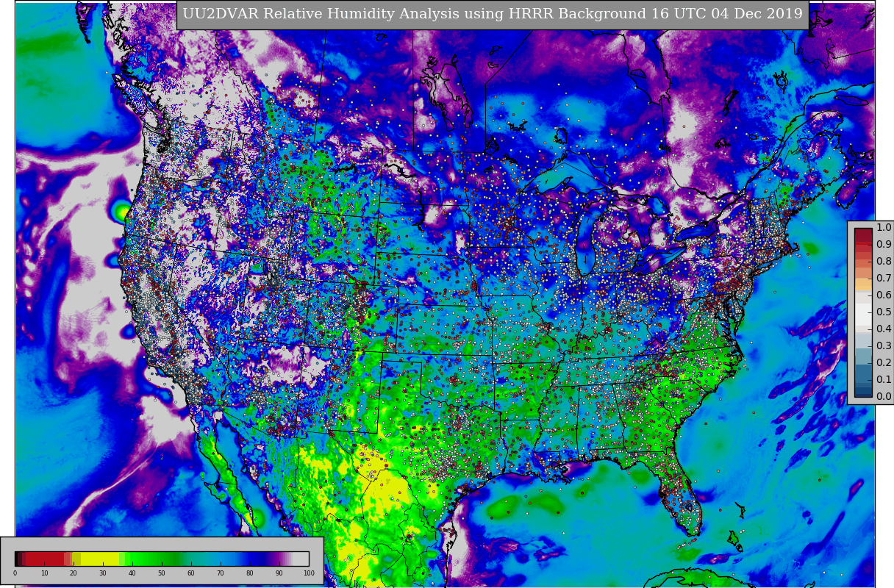Click the '0.8' label on right colorbar
This screenshot has width=894, height=588.
tap(884, 262)
